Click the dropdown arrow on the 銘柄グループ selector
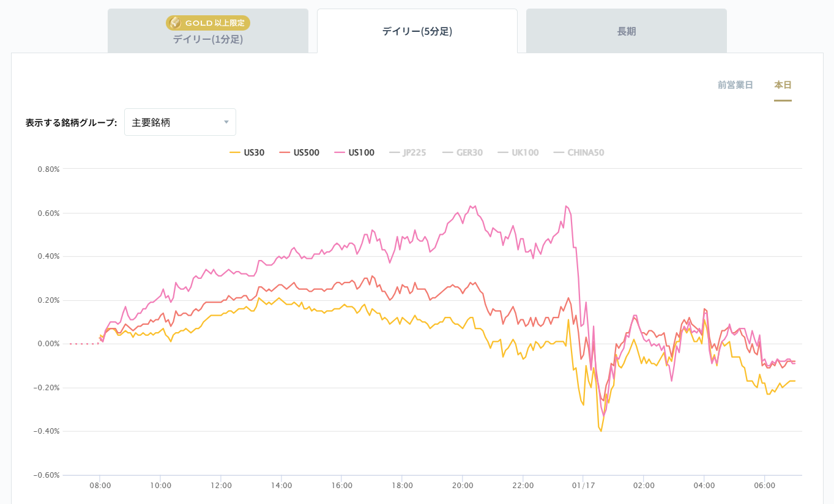The image size is (834, 504). click(225, 122)
